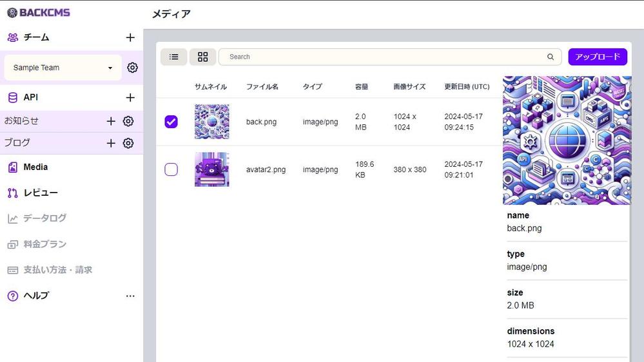Click the ファイル名 column header
644x362 pixels.
tap(262, 86)
